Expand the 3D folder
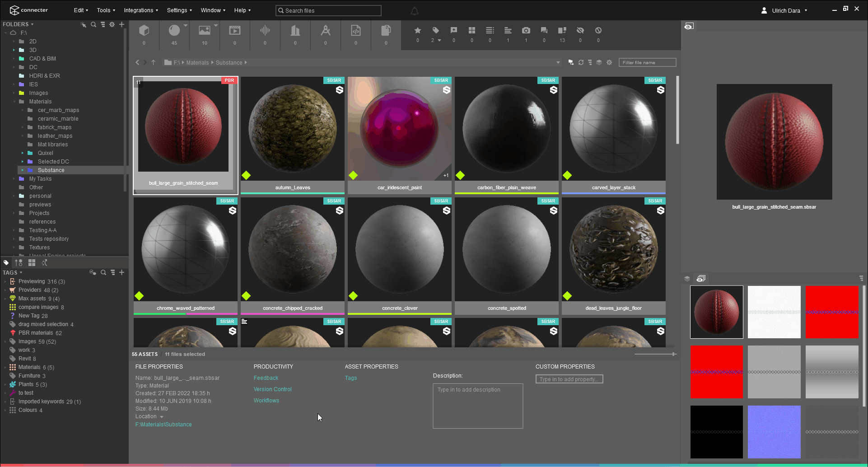Viewport: 868px width, 467px height. click(14, 50)
